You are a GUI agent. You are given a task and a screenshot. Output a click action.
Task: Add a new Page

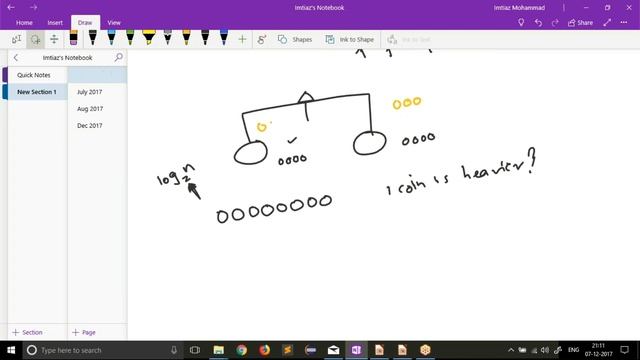pos(84,332)
